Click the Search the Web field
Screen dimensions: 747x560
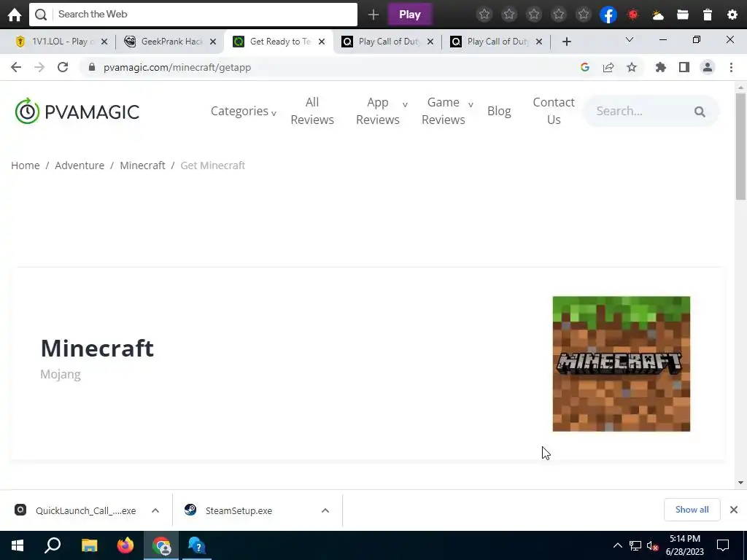pyautogui.click(x=193, y=15)
